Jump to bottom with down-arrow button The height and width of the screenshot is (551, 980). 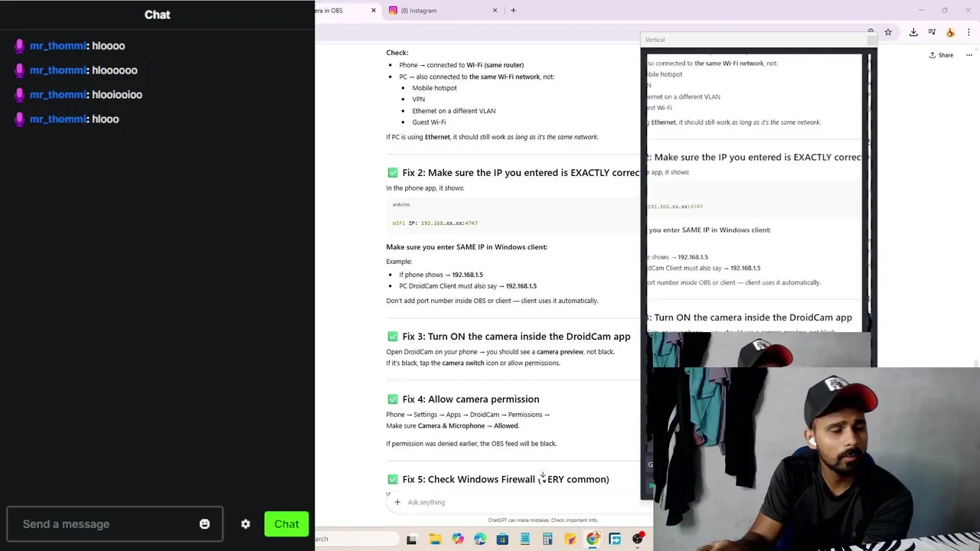(543, 476)
